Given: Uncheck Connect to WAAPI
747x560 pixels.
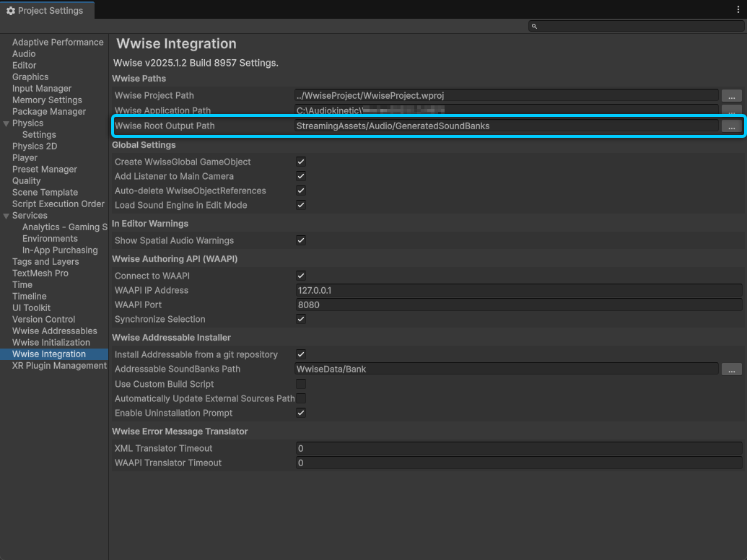Looking at the screenshot, I should [301, 276].
